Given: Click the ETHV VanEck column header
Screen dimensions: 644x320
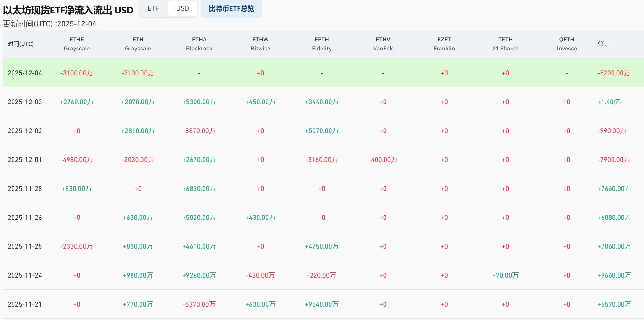Looking at the screenshot, I should [383, 44].
